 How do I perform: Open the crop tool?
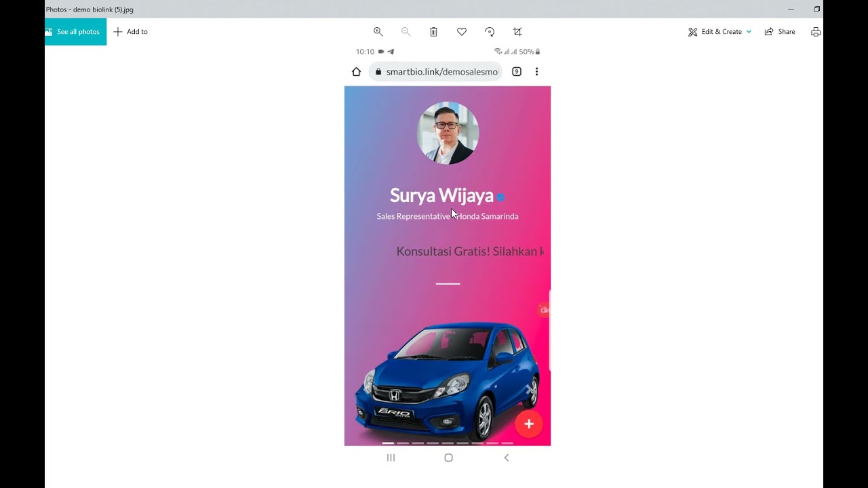(517, 32)
